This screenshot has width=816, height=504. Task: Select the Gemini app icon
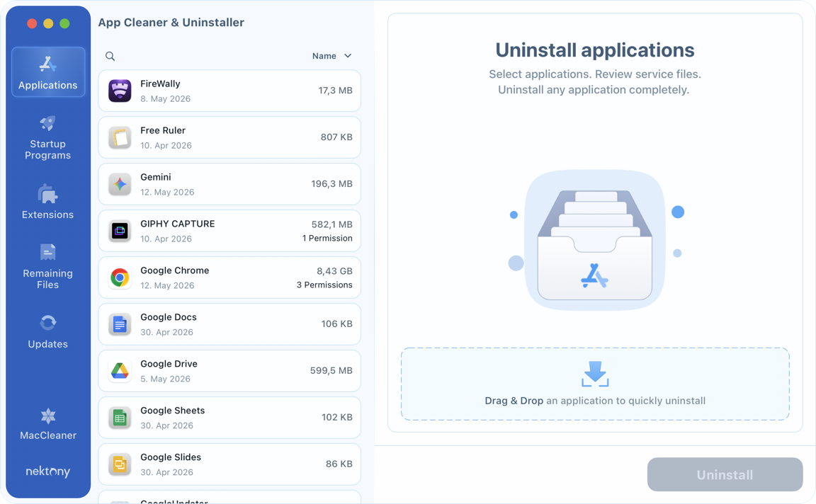point(120,184)
